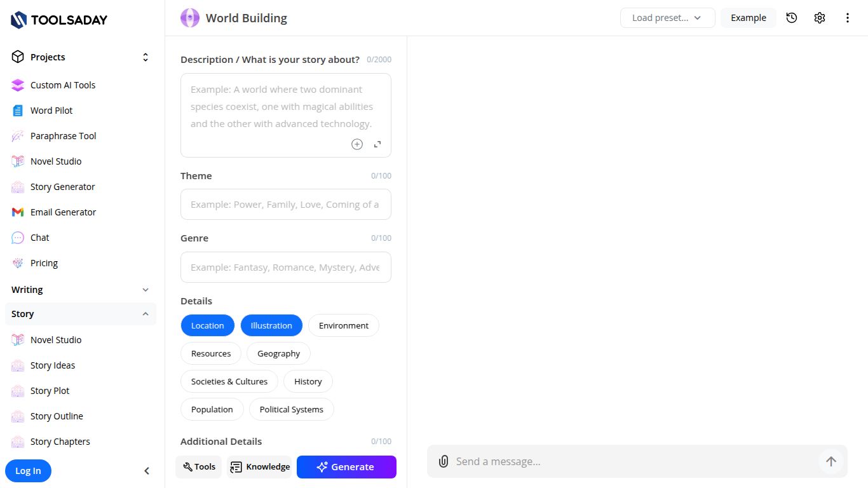
Task: Click the paperclip attachment icon
Action: point(444,461)
